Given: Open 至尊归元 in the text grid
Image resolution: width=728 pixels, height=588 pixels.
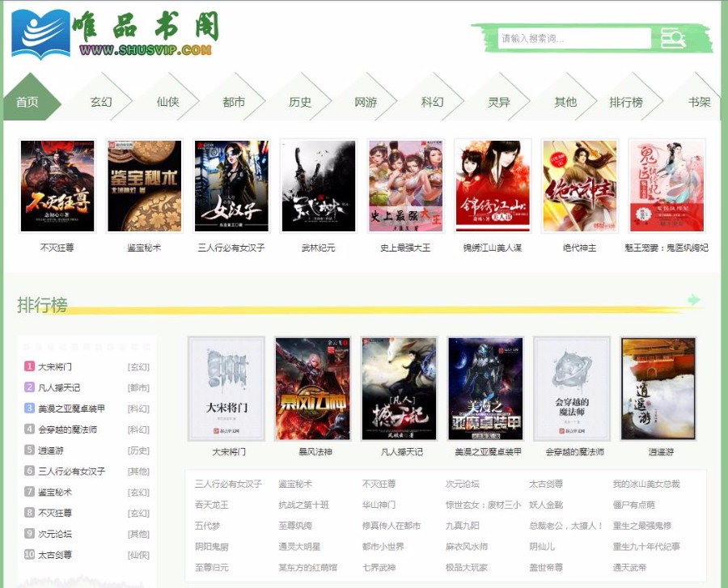Looking at the screenshot, I should 212,567.
